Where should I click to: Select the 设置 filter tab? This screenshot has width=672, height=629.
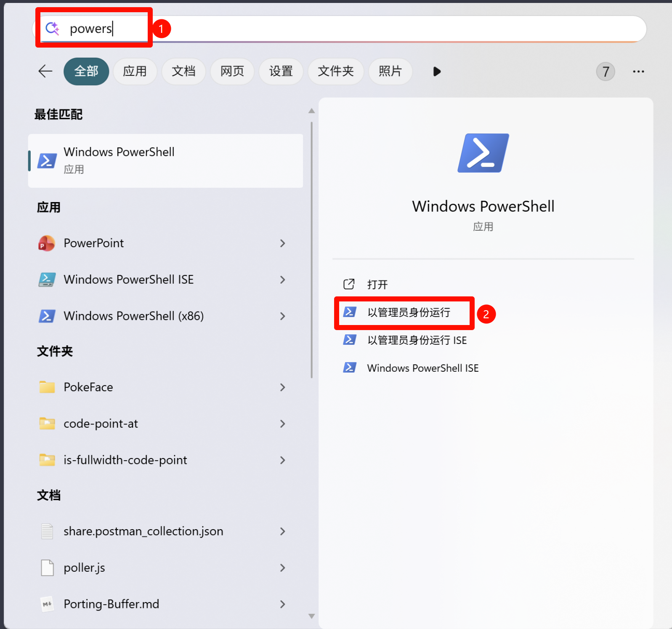[281, 71]
